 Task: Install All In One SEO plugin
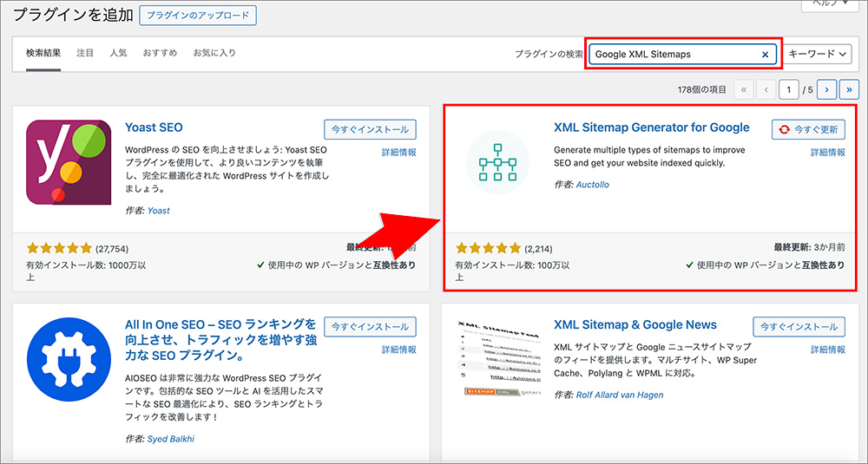pos(370,327)
